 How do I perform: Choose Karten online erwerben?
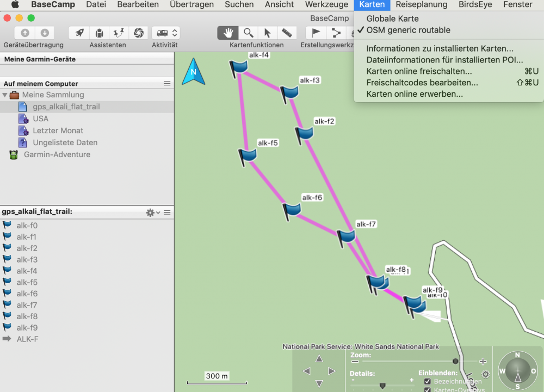click(415, 94)
